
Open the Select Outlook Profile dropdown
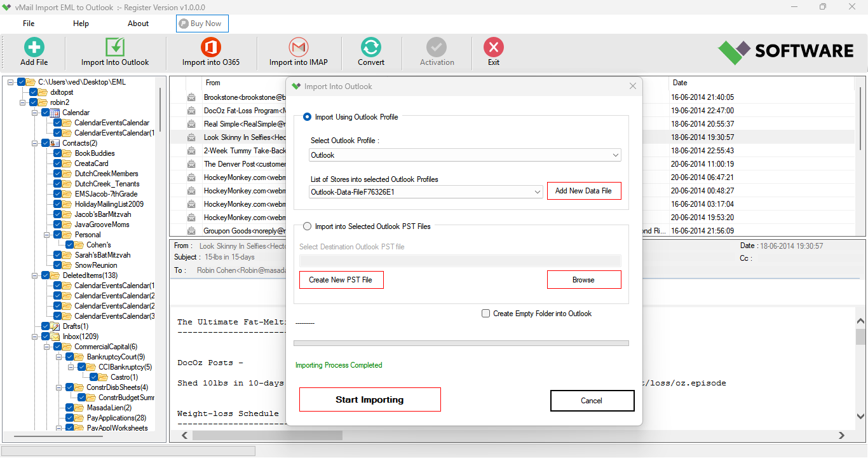tap(465, 155)
